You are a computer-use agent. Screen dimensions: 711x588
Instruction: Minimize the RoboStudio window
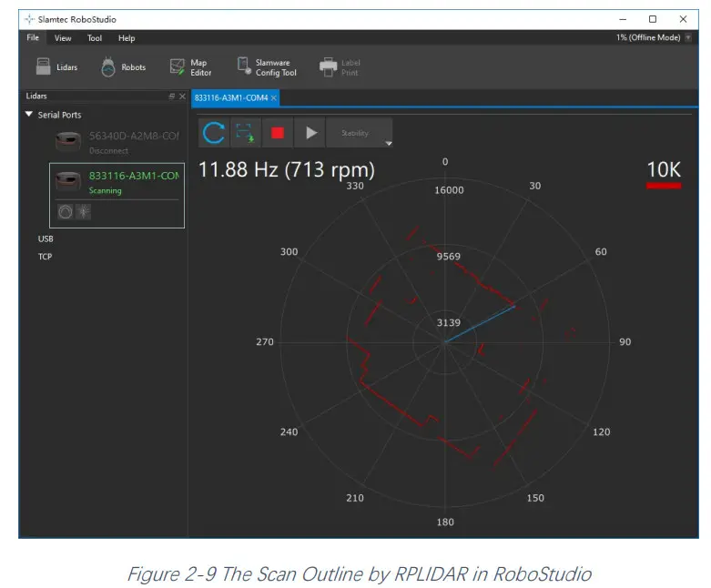pyautogui.click(x=623, y=19)
